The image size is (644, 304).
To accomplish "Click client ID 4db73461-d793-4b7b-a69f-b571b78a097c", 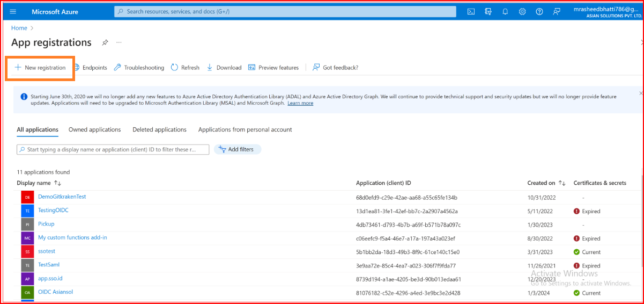I will (x=408, y=225).
